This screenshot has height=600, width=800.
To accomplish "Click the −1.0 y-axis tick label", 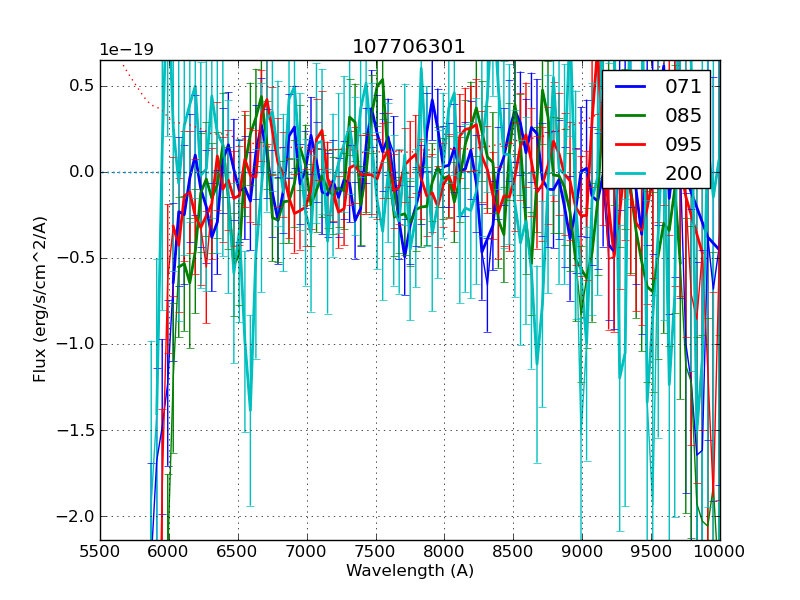I will (73, 344).
